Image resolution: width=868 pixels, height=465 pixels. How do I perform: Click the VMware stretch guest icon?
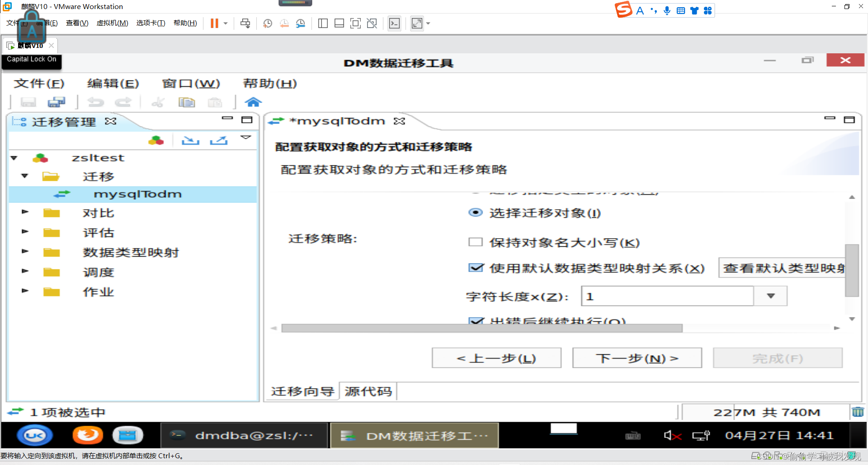417,23
